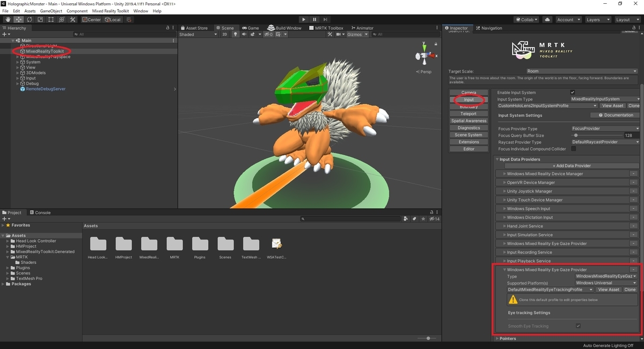
Task: Click search by label icon
Action: (x=414, y=219)
